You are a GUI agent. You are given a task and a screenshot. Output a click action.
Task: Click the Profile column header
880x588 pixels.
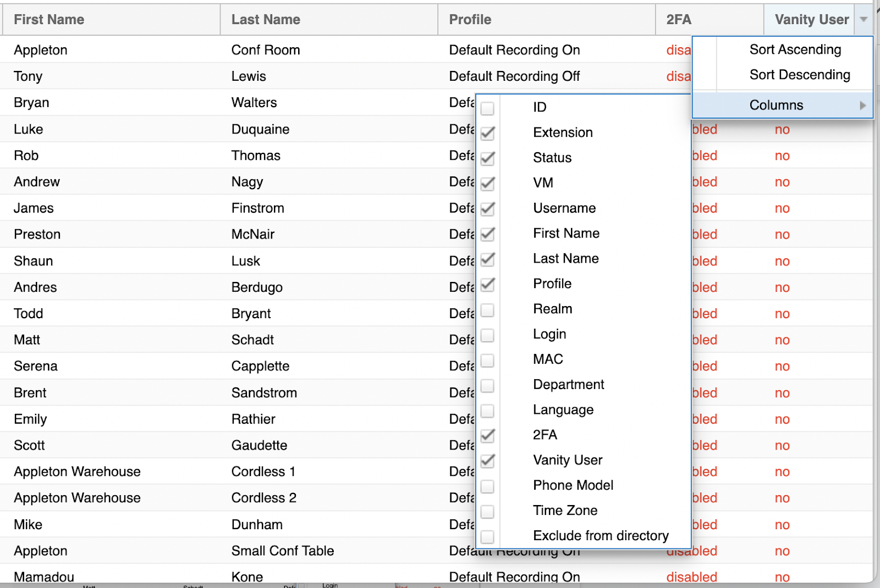469,19
